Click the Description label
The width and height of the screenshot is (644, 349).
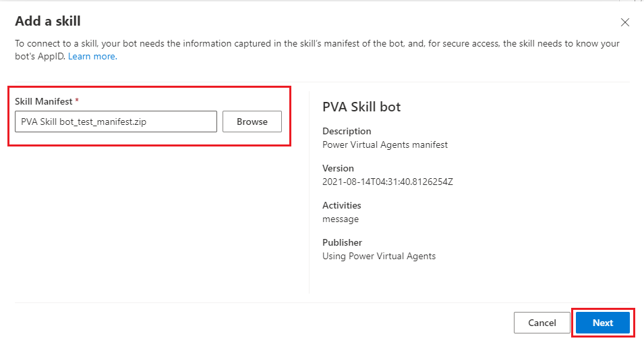pos(347,131)
